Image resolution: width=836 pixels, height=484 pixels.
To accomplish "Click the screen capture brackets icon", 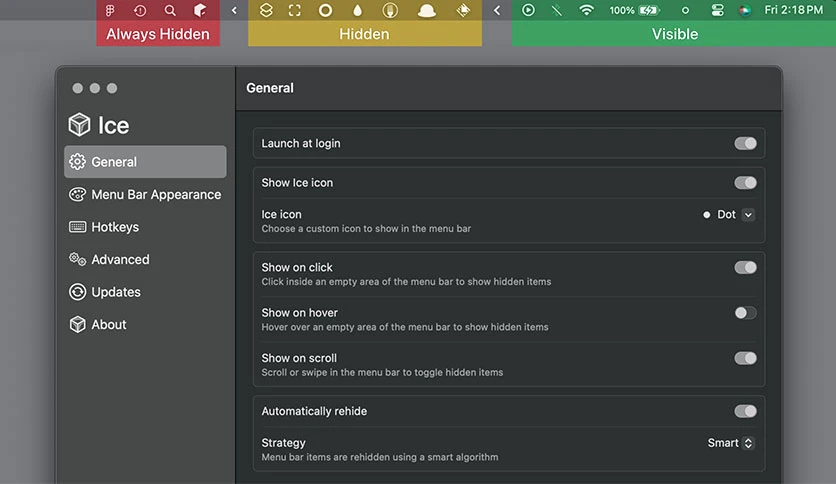I will [x=295, y=10].
